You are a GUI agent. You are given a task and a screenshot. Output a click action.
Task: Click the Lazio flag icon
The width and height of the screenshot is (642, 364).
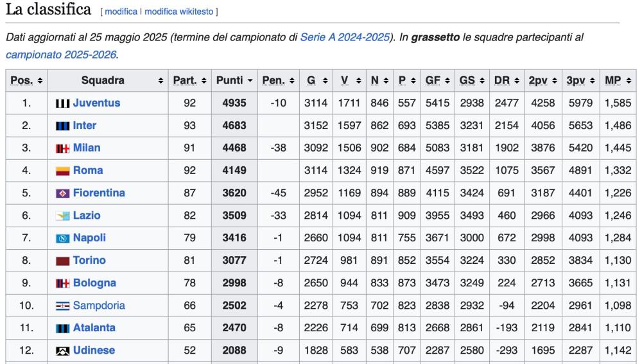coord(62,216)
